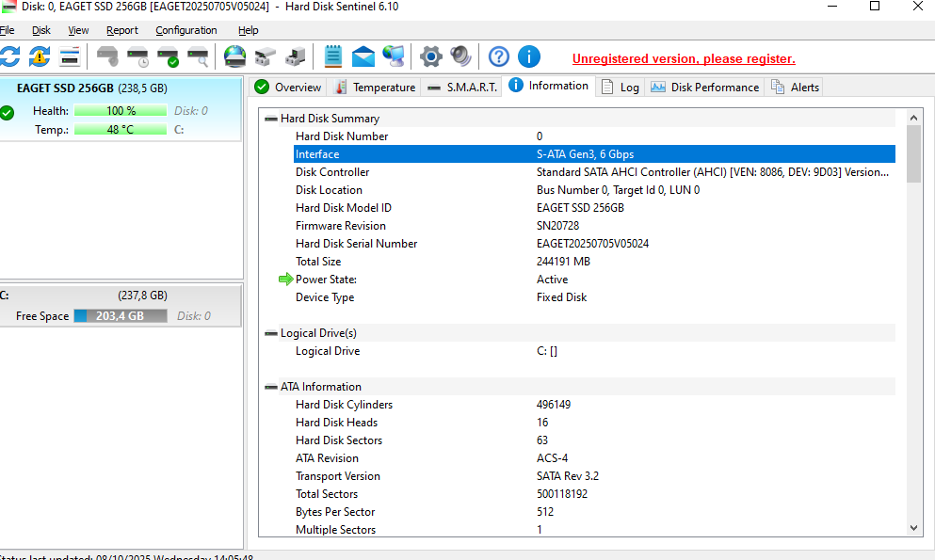Image resolution: width=935 pixels, height=560 pixels.
Task: Open the blue notepad report icon
Action: point(332,56)
